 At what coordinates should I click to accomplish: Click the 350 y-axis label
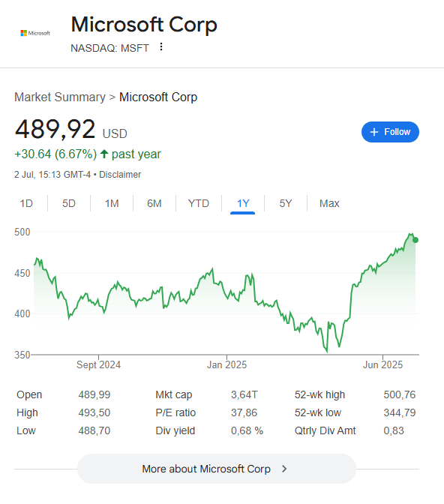(22, 355)
